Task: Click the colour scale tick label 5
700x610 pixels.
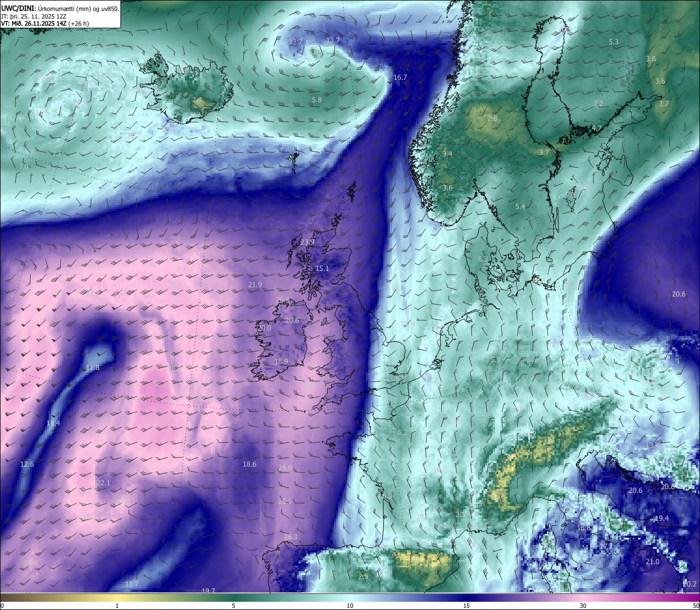Action: [234, 606]
